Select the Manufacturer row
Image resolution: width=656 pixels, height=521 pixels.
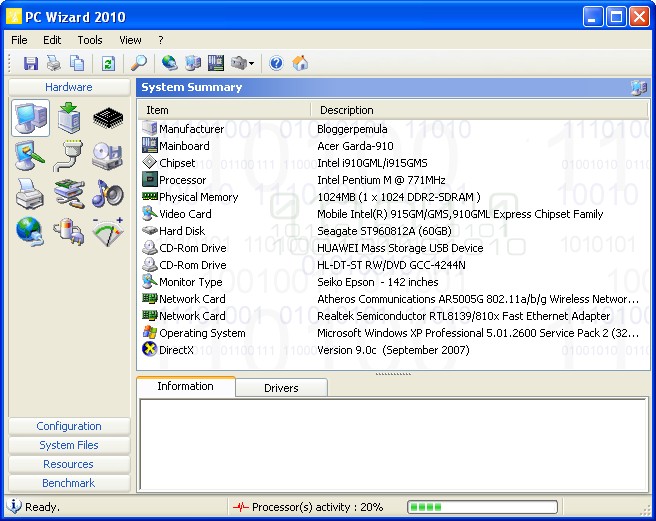coord(393,129)
